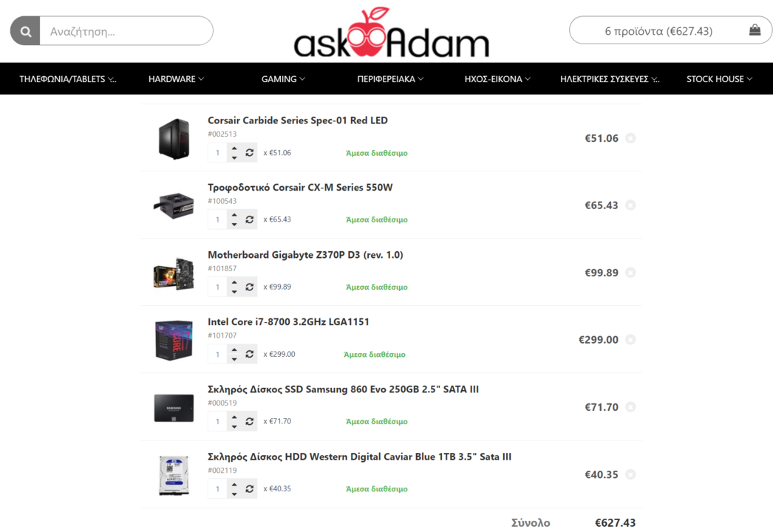Screen dimensions: 773x532
Task: Expand the HARDWARE menu
Action: coord(176,79)
